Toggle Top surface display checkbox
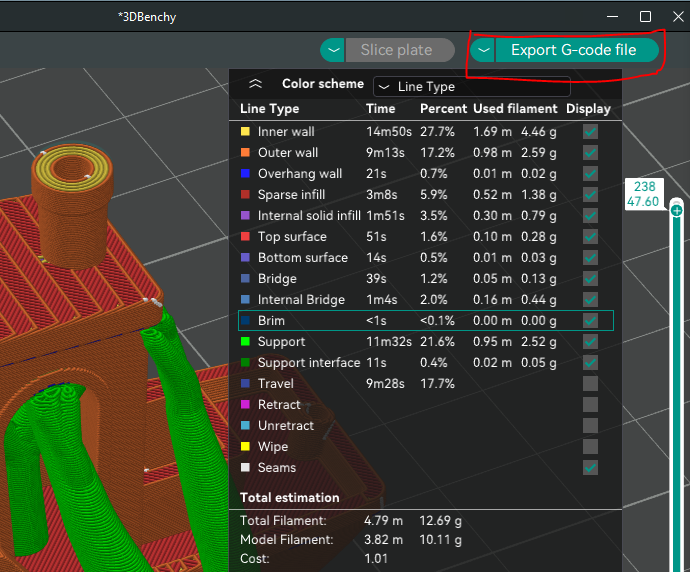 pos(590,237)
